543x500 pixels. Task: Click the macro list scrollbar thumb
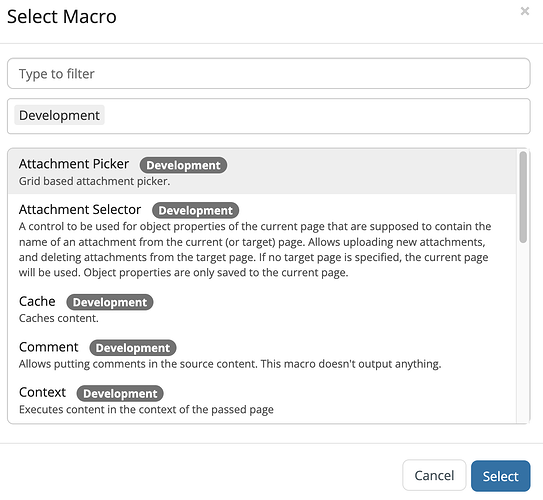click(x=523, y=197)
